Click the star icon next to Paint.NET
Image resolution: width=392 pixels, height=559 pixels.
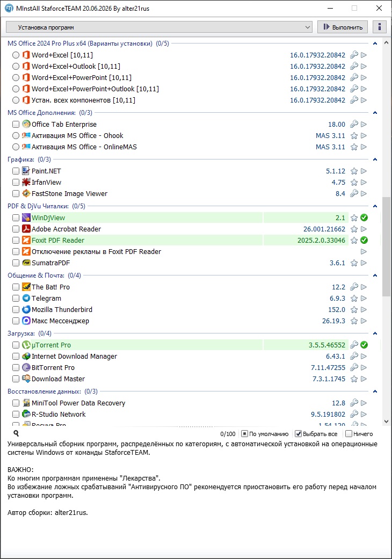[354, 171]
